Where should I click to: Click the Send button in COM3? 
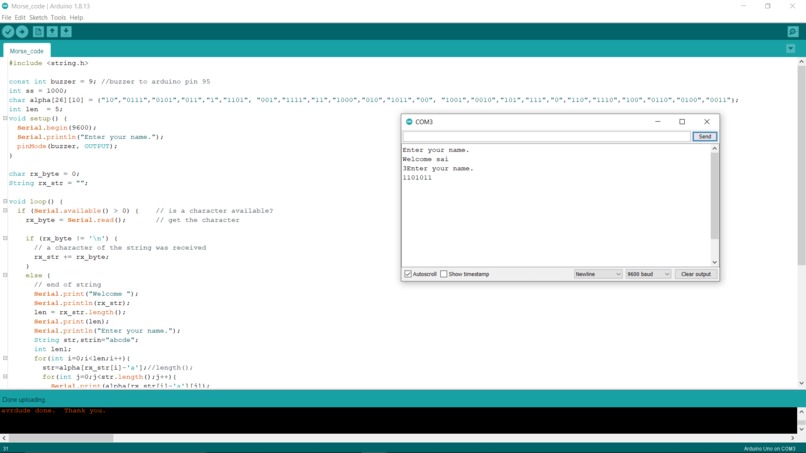pyautogui.click(x=704, y=137)
